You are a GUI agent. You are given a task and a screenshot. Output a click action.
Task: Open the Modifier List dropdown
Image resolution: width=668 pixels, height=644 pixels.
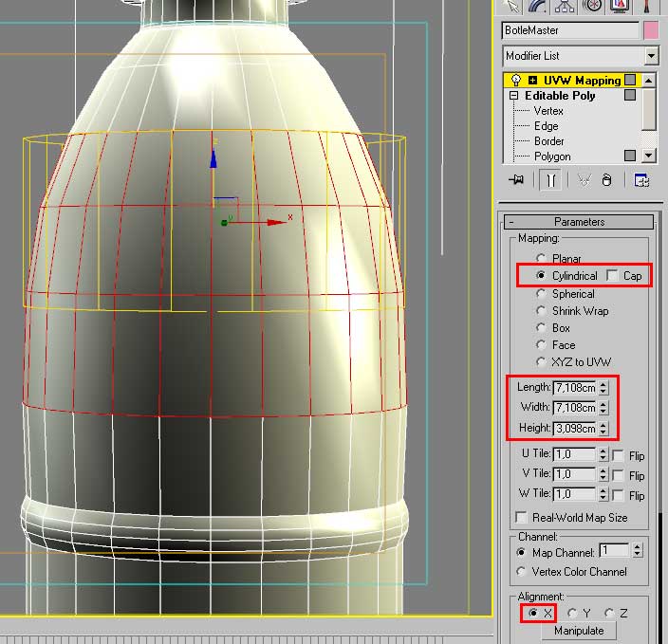(x=650, y=56)
